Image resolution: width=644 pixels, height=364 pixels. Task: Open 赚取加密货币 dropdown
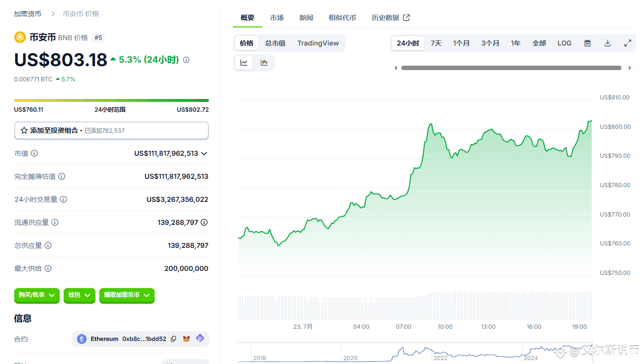(127, 295)
